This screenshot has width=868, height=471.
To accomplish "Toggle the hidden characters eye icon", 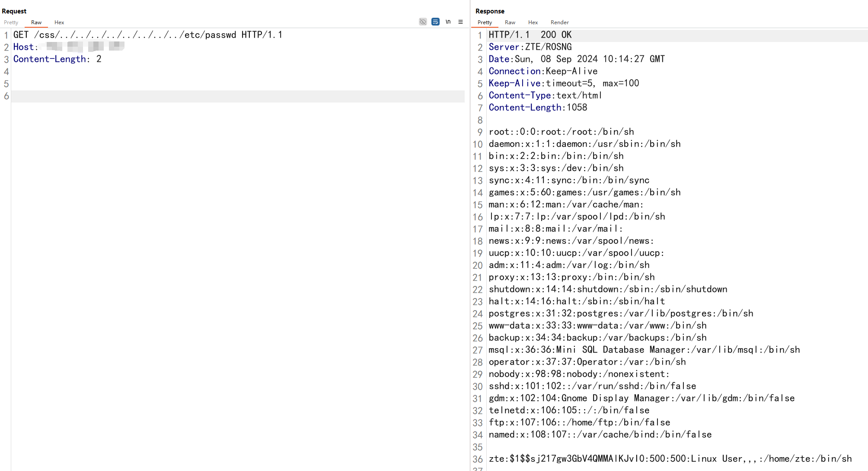I will 423,22.
